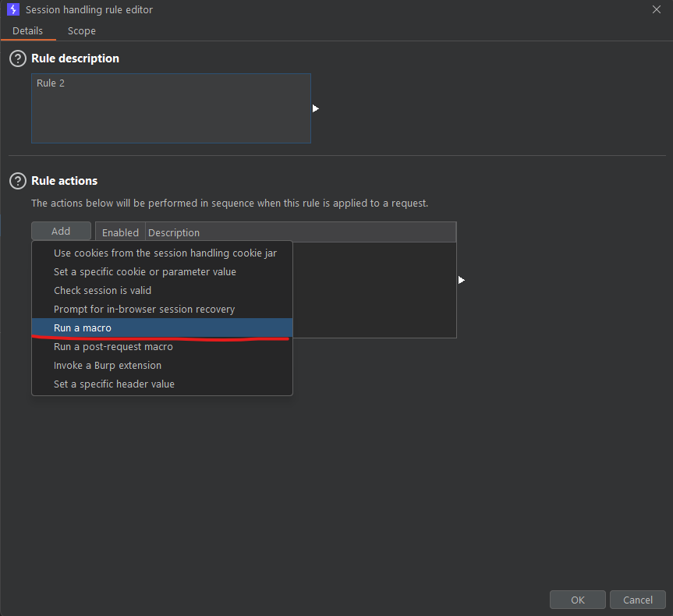The width and height of the screenshot is (673, 616).
Task: Choose 'Use cookies from the session handling cookie jar'
Action: coord(165,253)
